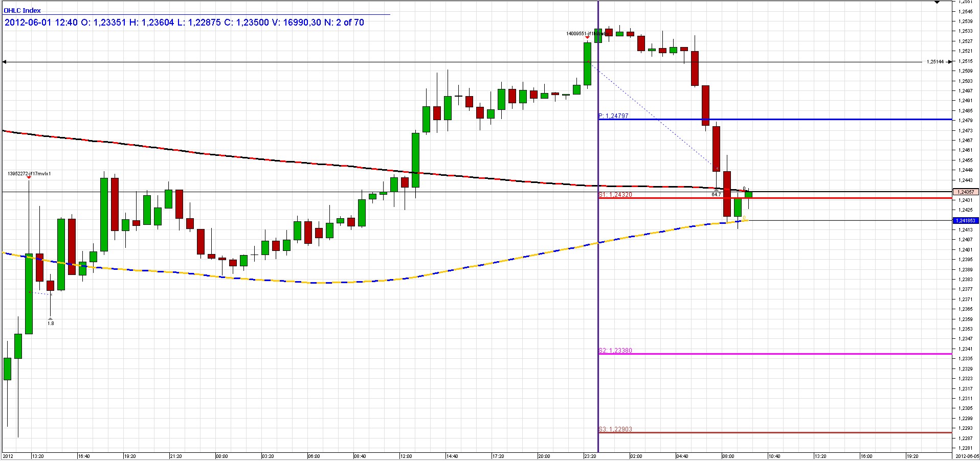Click the 1,2479 price axis label
The width and height of the screenshot is (980, 461).
tap(965, 121)
